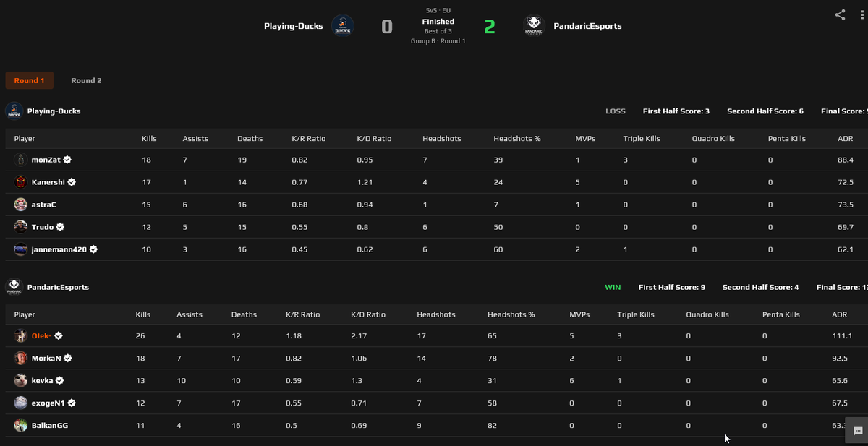Click monZat's ADR value 88.4
Screen dimensions: 868x446
coord(846,160)
